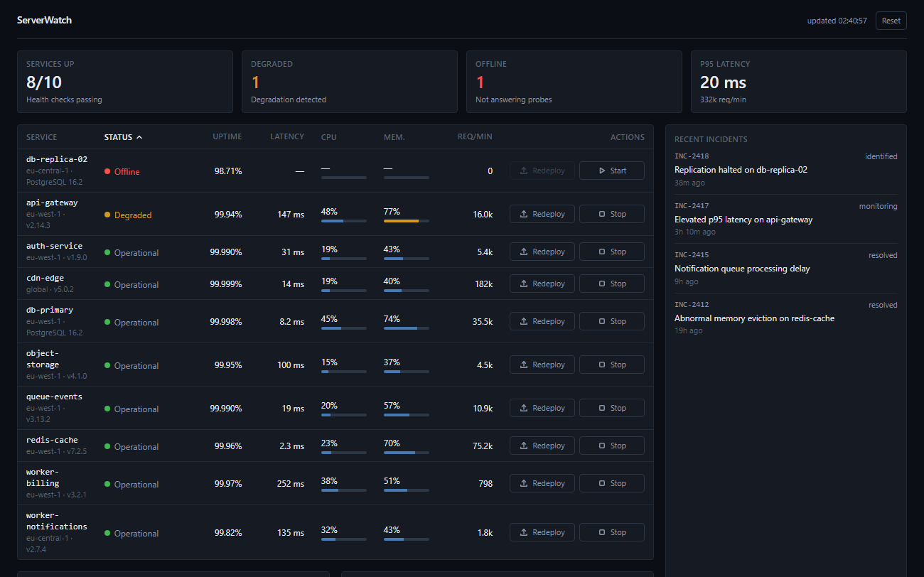Stop the api-gateway service
Image resolution: width=924 pixels, height=577 pixels.
click(x=612, y=214)
